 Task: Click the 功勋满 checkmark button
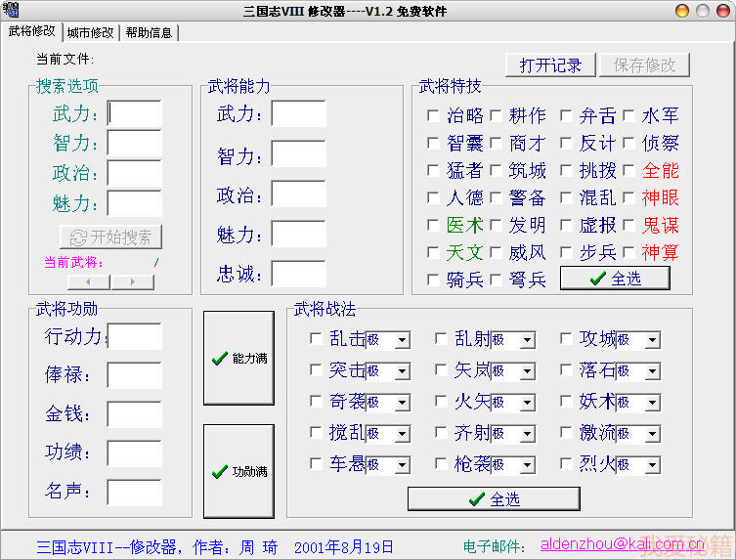(x=238, y=472)
